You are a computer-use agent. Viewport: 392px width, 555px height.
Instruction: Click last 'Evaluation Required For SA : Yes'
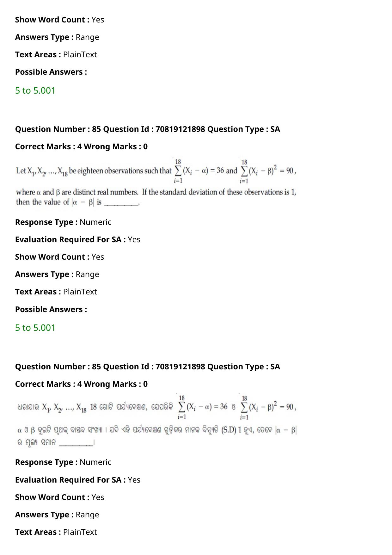click(x=78, y=480)
